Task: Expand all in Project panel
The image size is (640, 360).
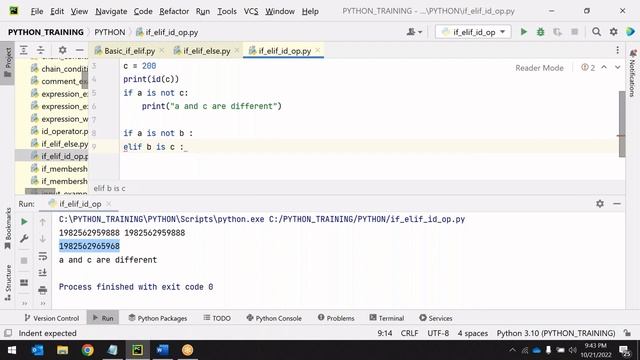Action: click(24, 50)
